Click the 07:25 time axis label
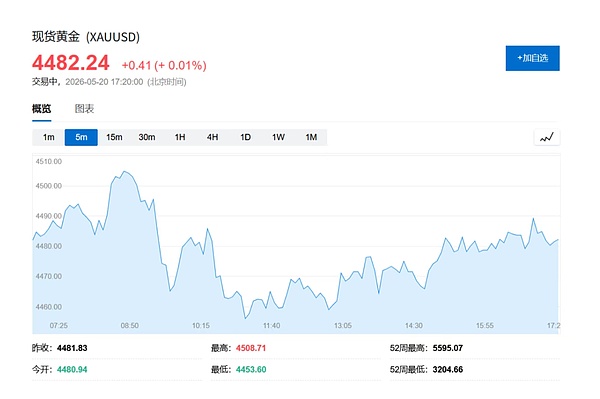600x399 pixels. (59, 326)
